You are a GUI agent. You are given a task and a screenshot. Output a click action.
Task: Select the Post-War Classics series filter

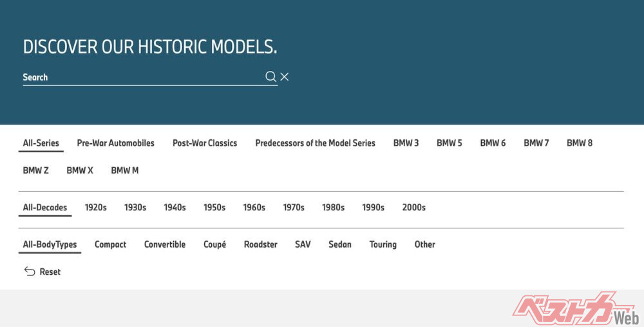205,143
